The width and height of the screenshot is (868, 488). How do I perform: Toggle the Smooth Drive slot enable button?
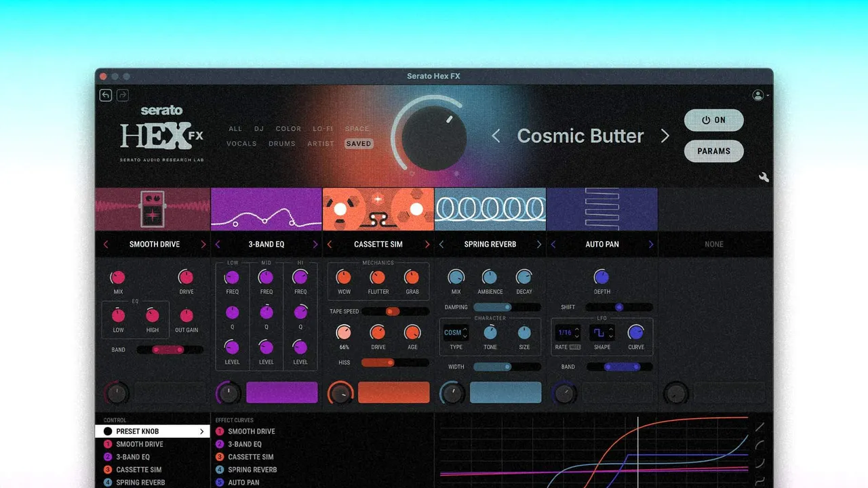(x=170, y=392)
